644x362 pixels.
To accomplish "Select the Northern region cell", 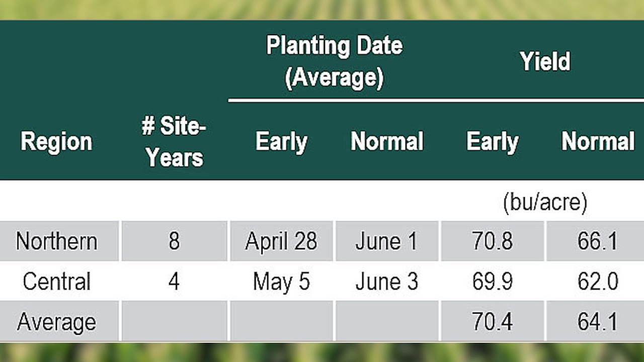I will click(x=56, y=241).
